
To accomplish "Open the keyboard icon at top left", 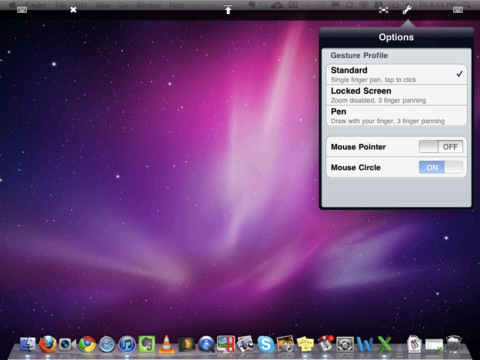I will 22,10.
